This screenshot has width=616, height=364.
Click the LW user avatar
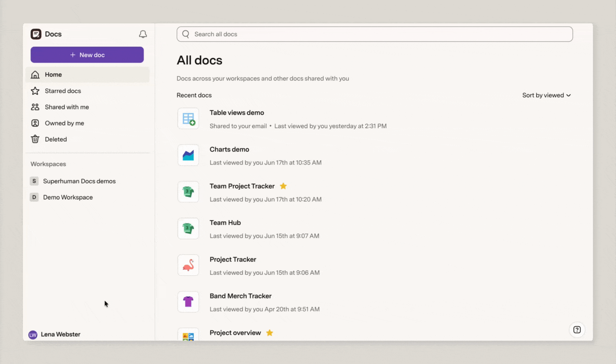click(x=33, y=335)
